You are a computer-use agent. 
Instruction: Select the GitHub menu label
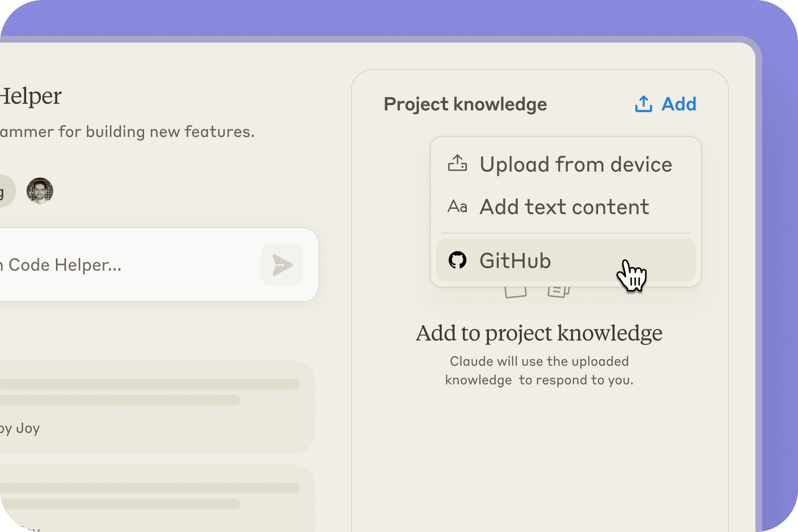515,261
